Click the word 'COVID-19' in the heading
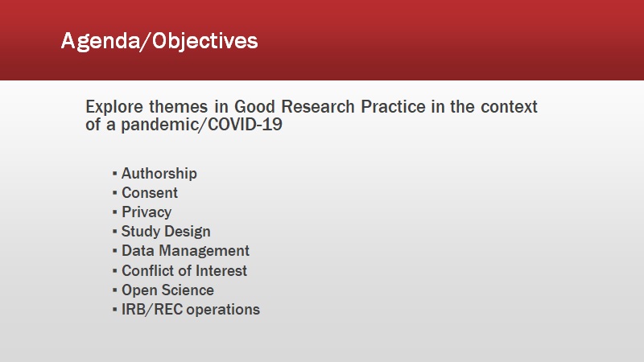Screen dimensions: 644x362 (x=245, y=125)
